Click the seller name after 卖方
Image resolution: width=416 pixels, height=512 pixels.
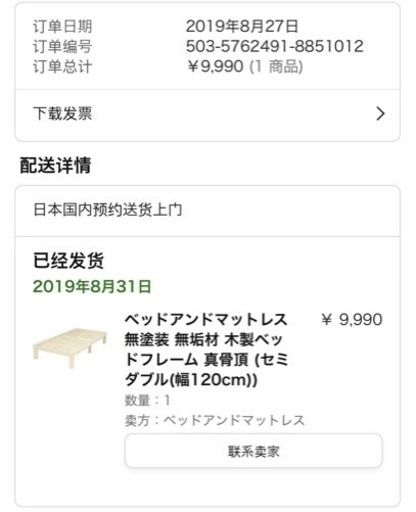[x=234, y=420]
